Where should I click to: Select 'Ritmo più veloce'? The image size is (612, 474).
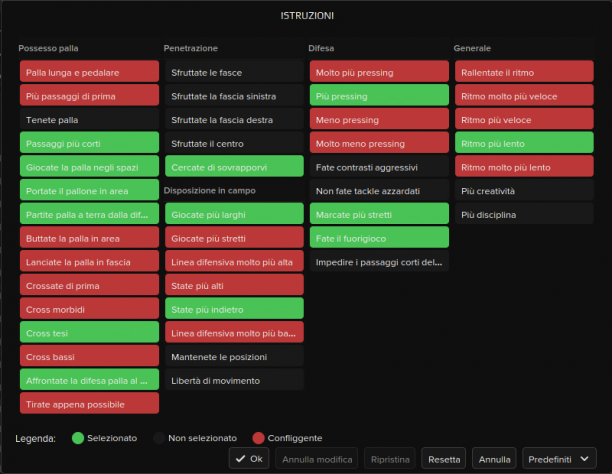(x=524, y=119)
